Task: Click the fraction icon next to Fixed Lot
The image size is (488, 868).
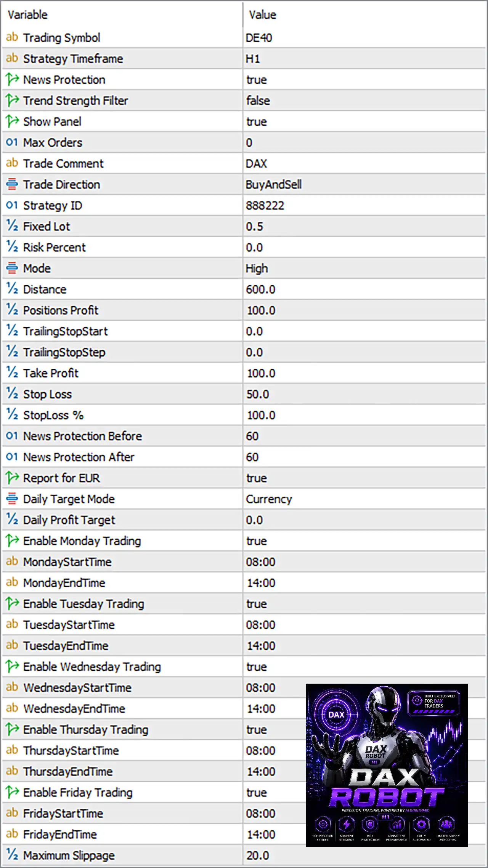Action: tap(12, 226)
